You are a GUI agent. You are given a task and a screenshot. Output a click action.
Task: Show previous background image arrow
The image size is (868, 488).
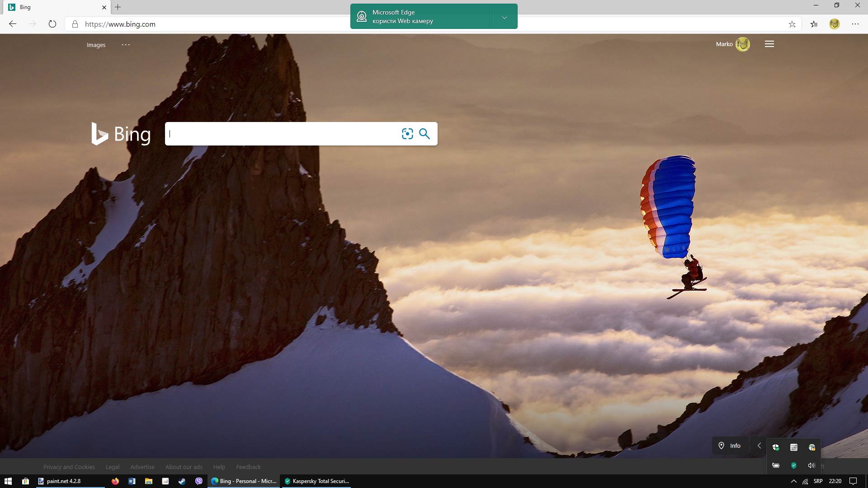[x=759, y=446]
